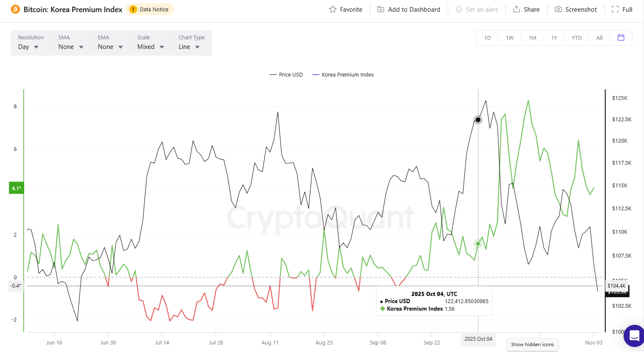Take a chart screenshot with the camera icon
This screenshot has height=352, width=644.
coord(558,9)
